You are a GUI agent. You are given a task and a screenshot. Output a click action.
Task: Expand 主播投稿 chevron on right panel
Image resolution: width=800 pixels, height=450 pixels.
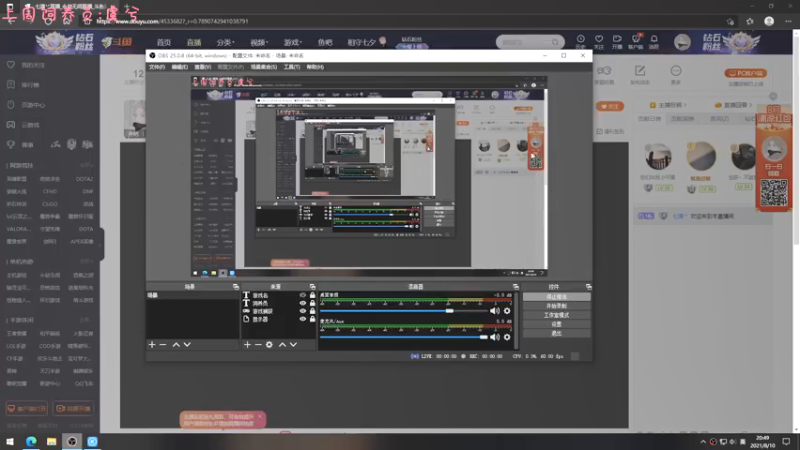(685, 105)
